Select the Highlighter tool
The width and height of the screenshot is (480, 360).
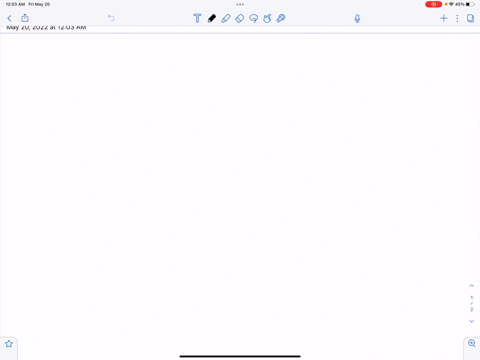[x=226, y=18]
